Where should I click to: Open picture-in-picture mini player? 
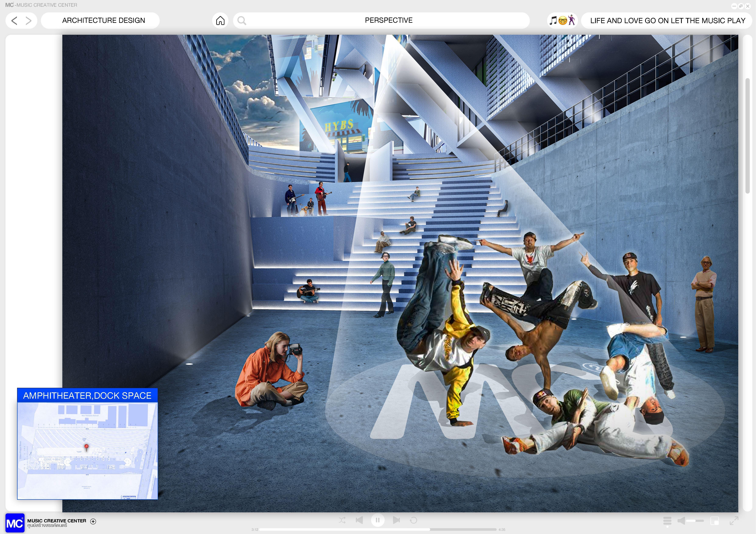[x=715, y=521]
